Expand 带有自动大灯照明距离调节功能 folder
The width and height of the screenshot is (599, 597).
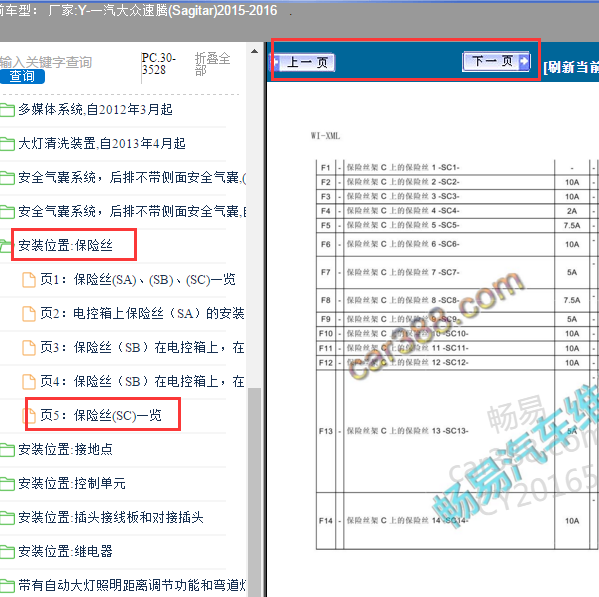click(x=132, y=585)
